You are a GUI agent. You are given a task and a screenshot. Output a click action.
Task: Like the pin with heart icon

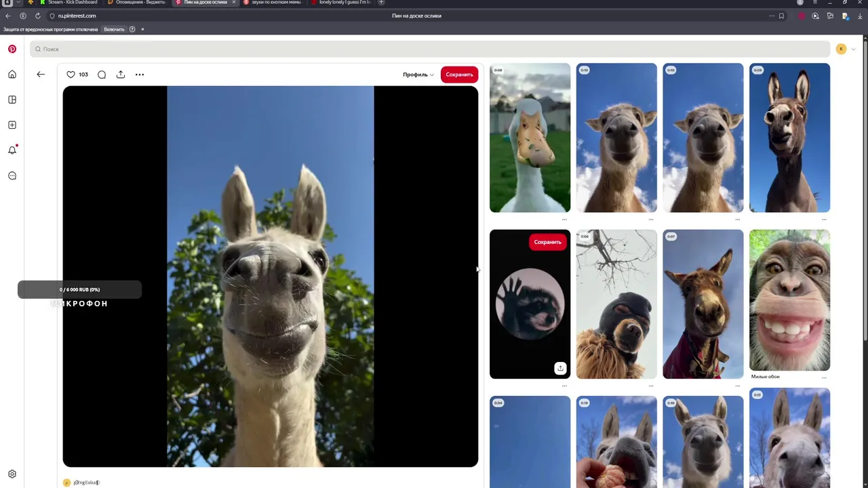(71, 75)
